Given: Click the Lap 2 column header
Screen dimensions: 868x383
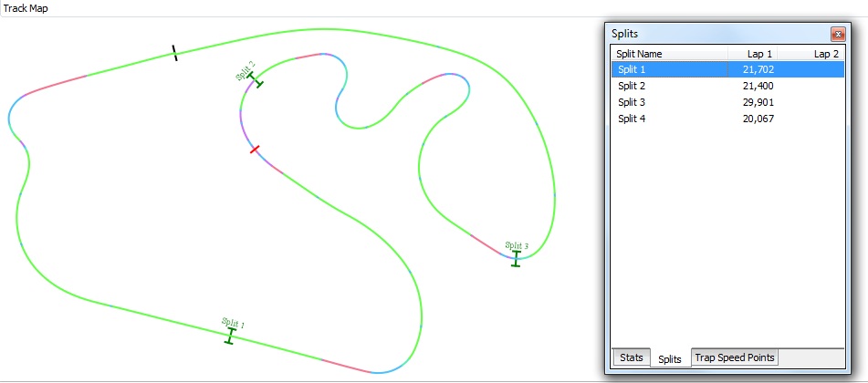Looking at the screenshot, I should (x=826, y=54).
